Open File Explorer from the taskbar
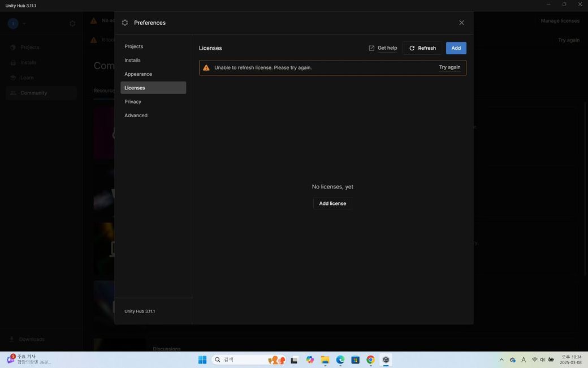Screen dimensions: 588x368 tap(325, 360)
